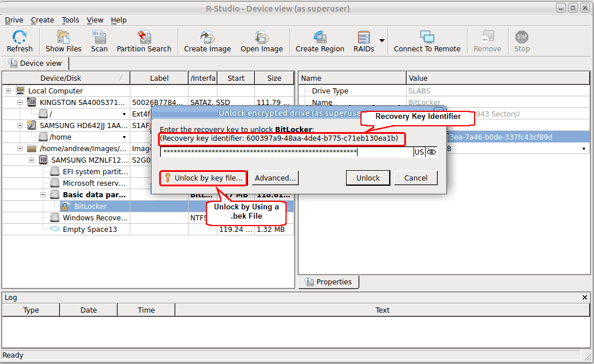Select the EFI system partition icon
The image size is (594, 364).
pos(55,171)
